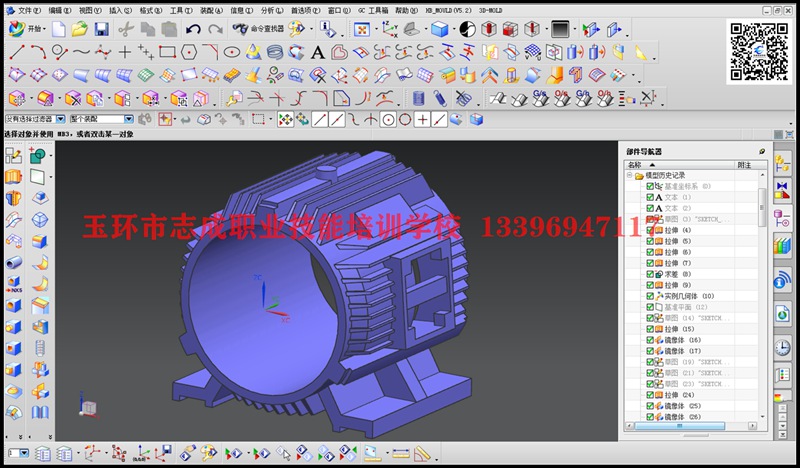Open the Assembly Navigator sidebar tab
Viewport: 800px width, 468px height.
(782, 164)
